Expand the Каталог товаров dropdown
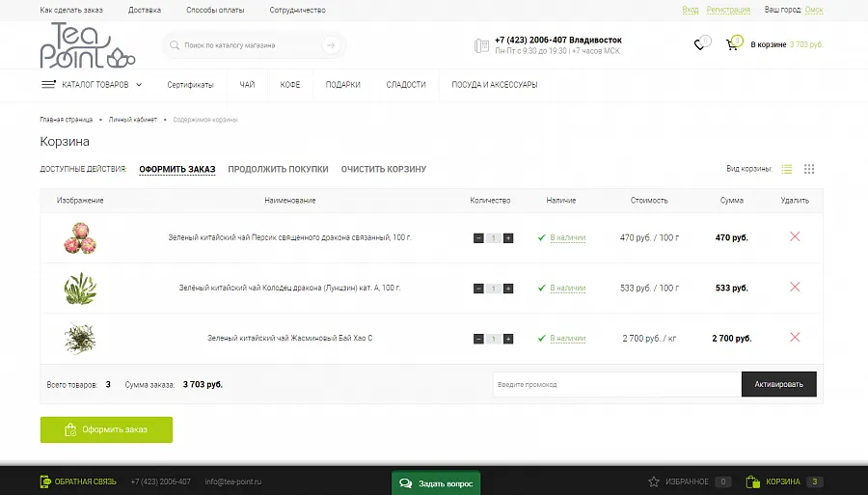Viewport: 868px width, 495px height. (92, 85)
